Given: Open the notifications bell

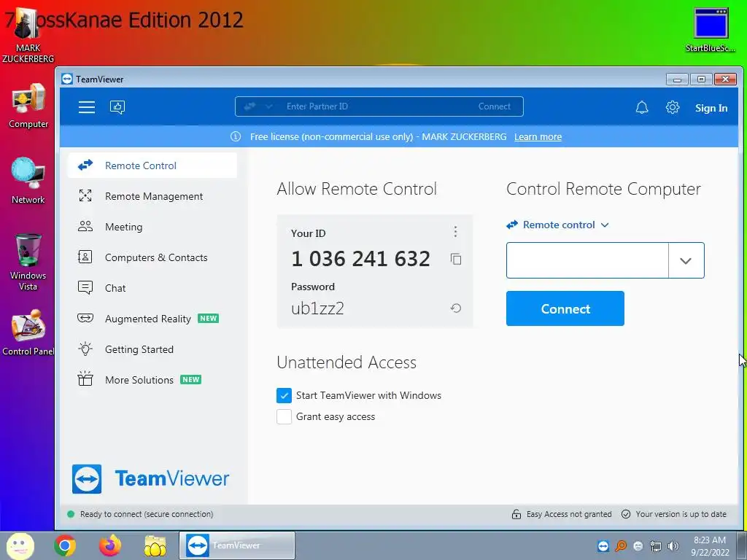Looking at the screenshot, I should tap(642, 107).
